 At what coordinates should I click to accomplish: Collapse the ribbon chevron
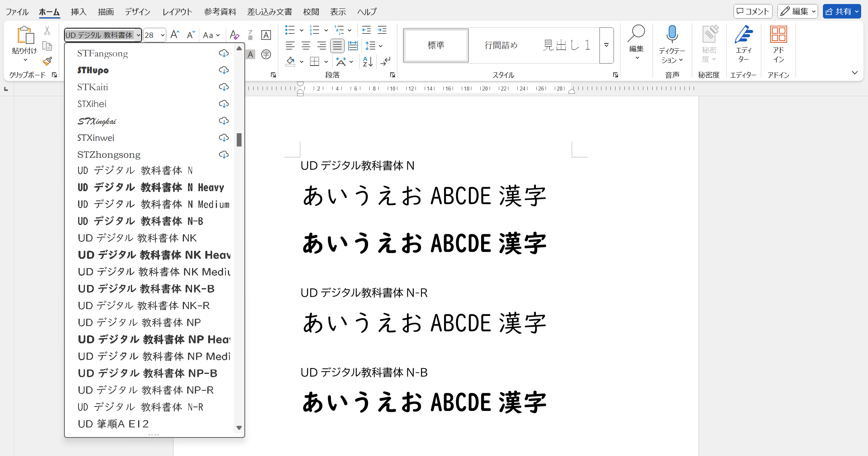[x=855, y=73]
